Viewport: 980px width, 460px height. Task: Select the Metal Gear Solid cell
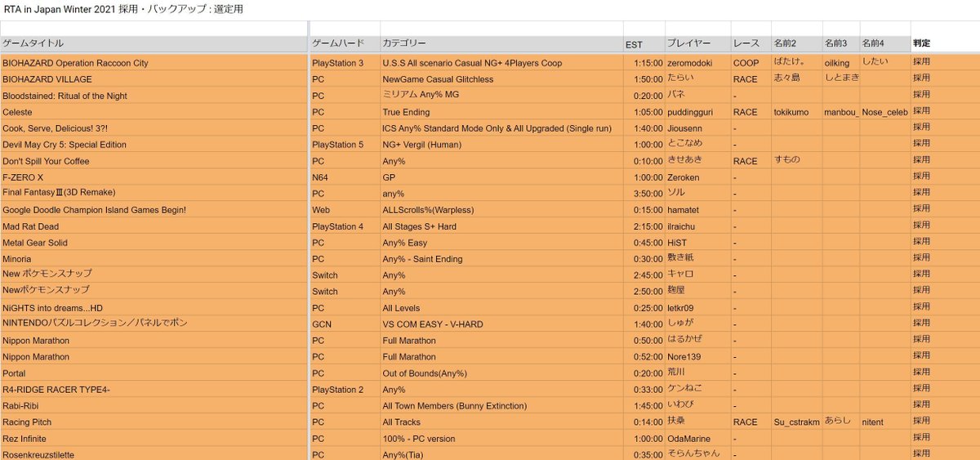pyautogui.click(x=154, y=242)
